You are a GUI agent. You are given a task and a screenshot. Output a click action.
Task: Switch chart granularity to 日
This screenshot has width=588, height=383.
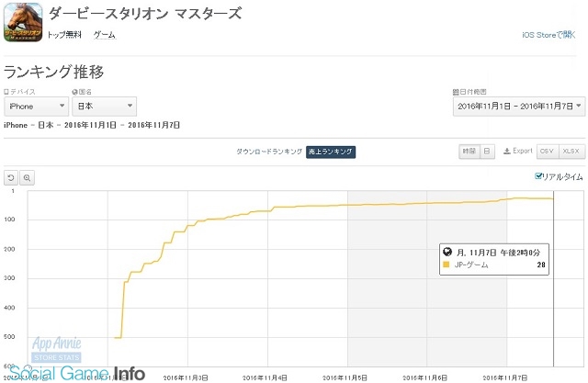click(487, 152)
